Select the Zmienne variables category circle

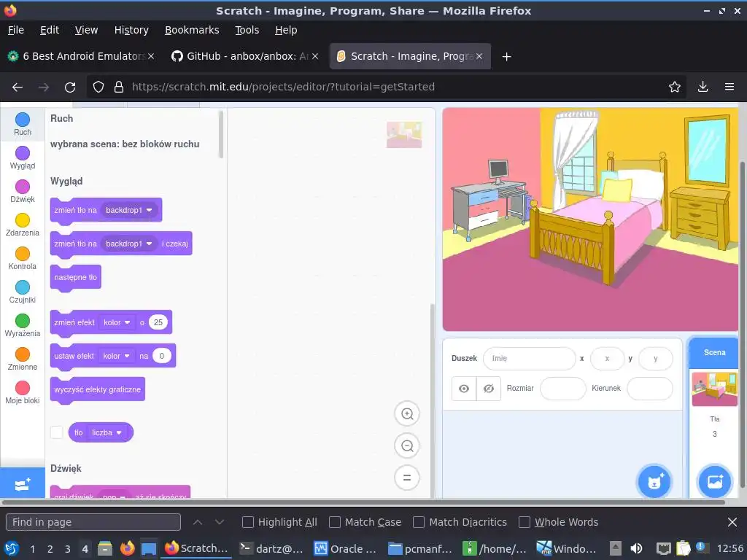tap(23, 354)
